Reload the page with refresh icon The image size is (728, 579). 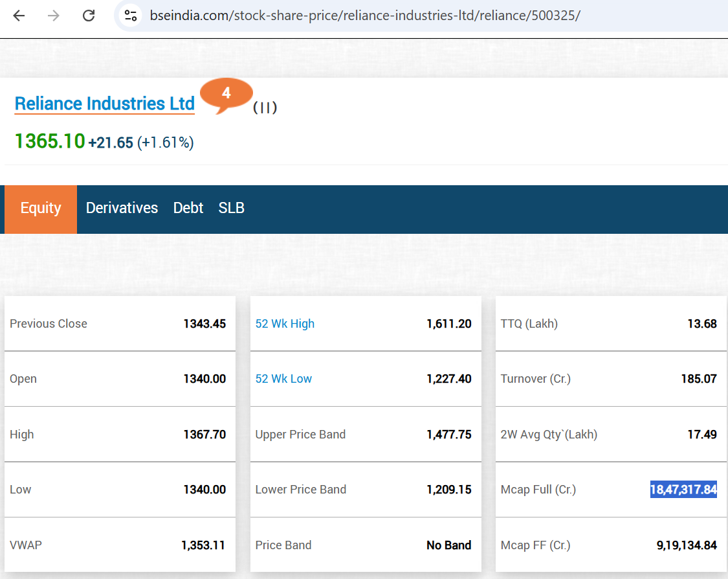[89, 16]
